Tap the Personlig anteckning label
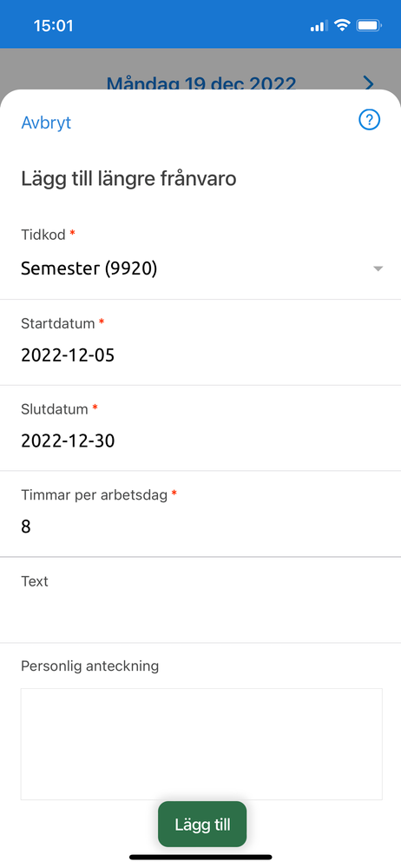 pyautogui.click(x=89, y=666)
